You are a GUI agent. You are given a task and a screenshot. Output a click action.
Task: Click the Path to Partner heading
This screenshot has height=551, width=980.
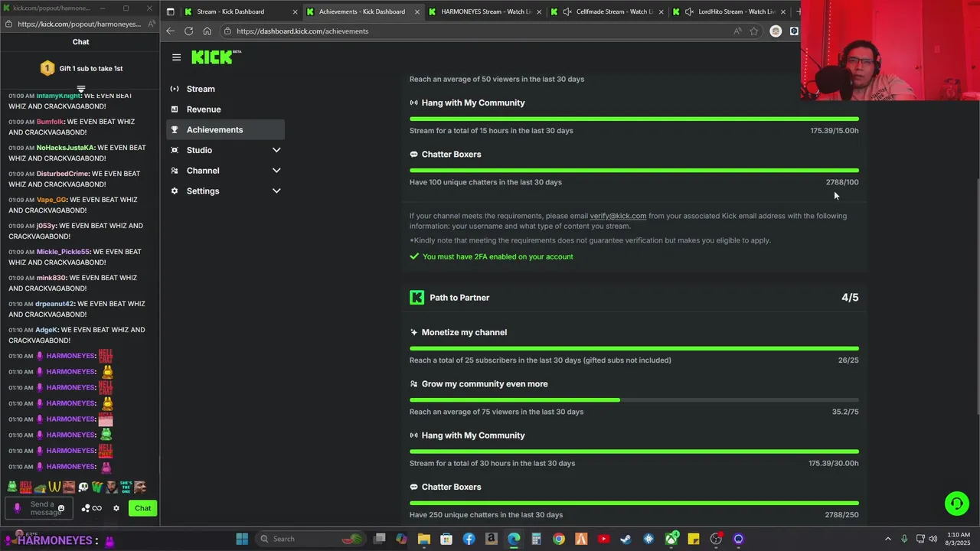pyautogui.click(x=459, y=298)
